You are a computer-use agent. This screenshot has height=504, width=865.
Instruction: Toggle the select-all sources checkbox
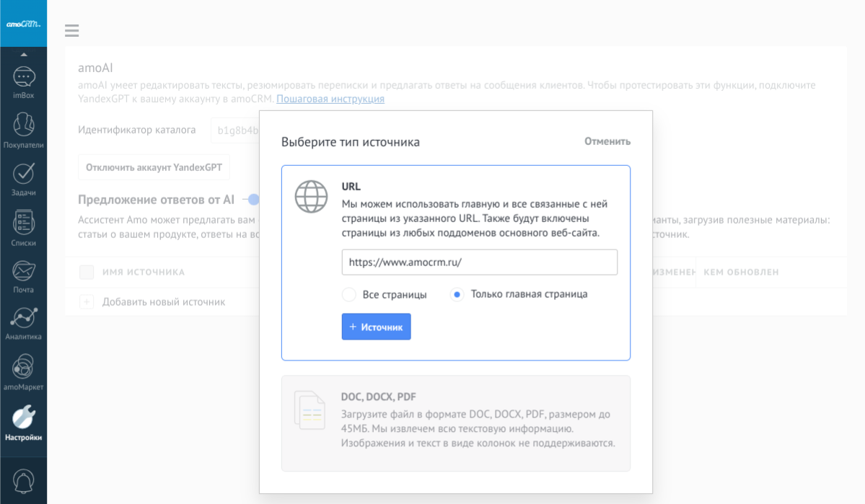coord(87,273)
